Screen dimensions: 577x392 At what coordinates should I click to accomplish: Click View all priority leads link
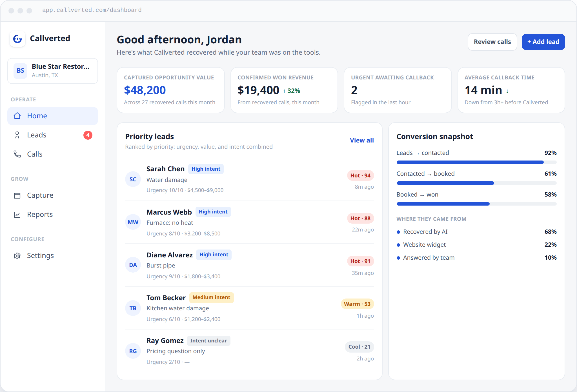click(362, 140)
